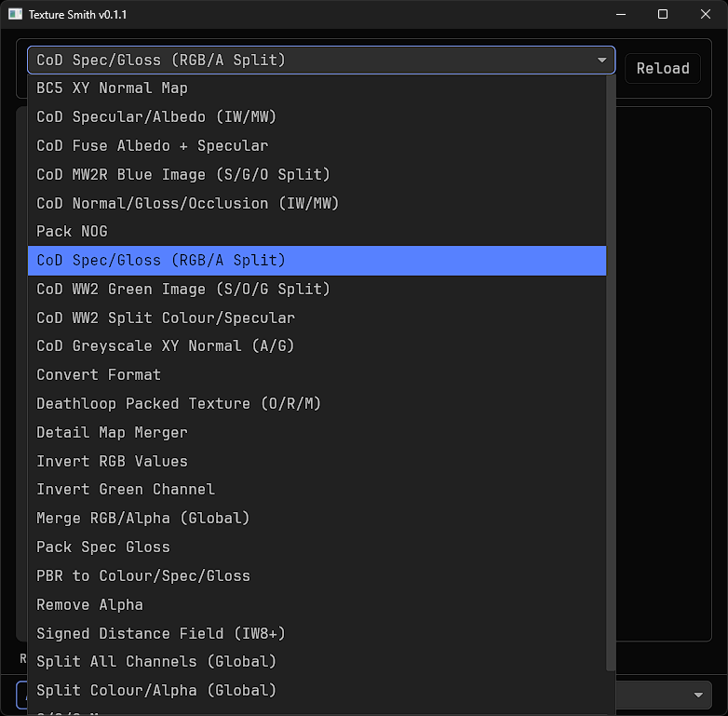Image resolution: width=728 pixels, height=716 pixels.
Task: Click the dropdown list scrollbar
Action: pyautogui.click(x=611, y=372)
